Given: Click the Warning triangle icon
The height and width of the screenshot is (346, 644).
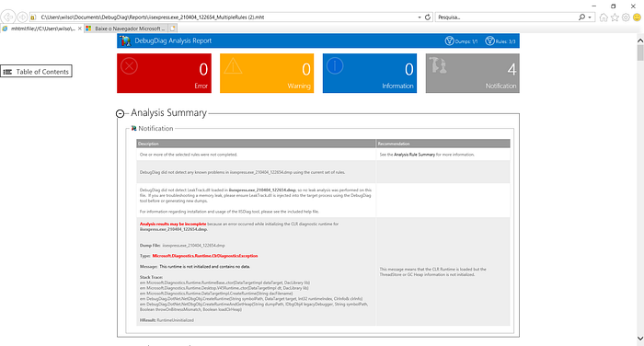Looking at the screenshot, I should (x=233, y=66).
